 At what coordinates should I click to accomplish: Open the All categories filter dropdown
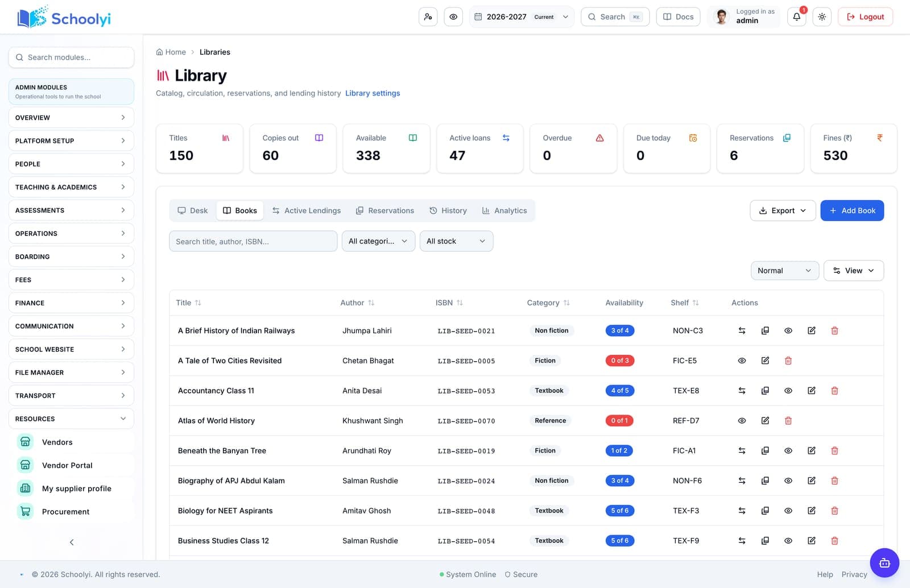378,241
